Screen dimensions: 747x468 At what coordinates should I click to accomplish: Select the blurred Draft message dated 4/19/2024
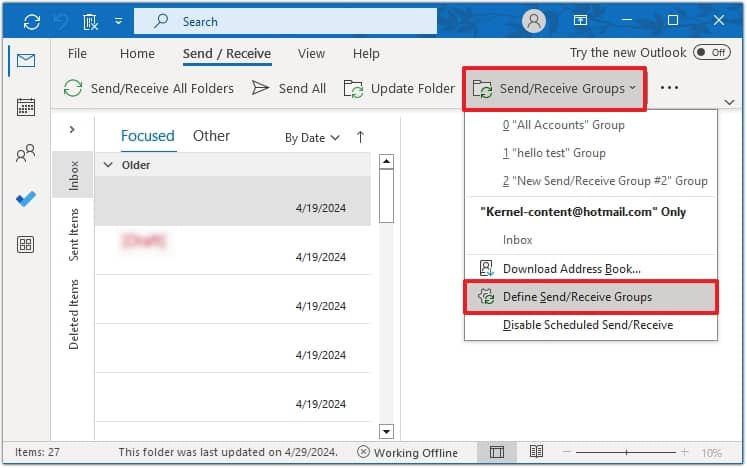pyautogui.click(x=232, y=250)
